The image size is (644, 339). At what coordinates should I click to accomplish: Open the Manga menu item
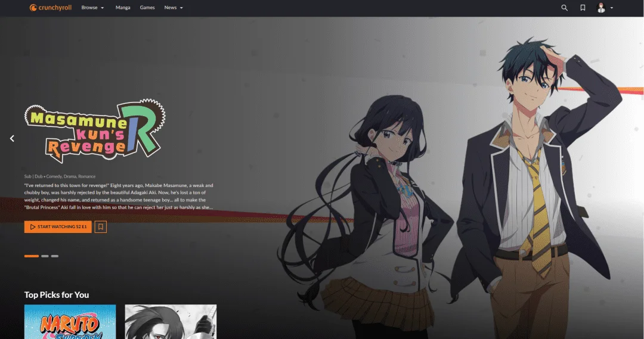pyautogui.click(x=123, y=7)
